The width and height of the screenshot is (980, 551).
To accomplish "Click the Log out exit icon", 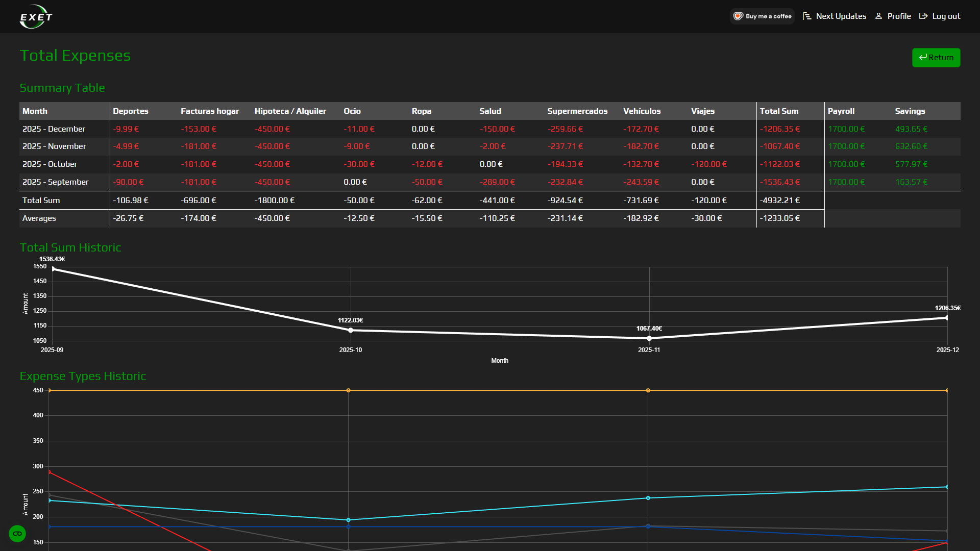I will click(923, 16).
